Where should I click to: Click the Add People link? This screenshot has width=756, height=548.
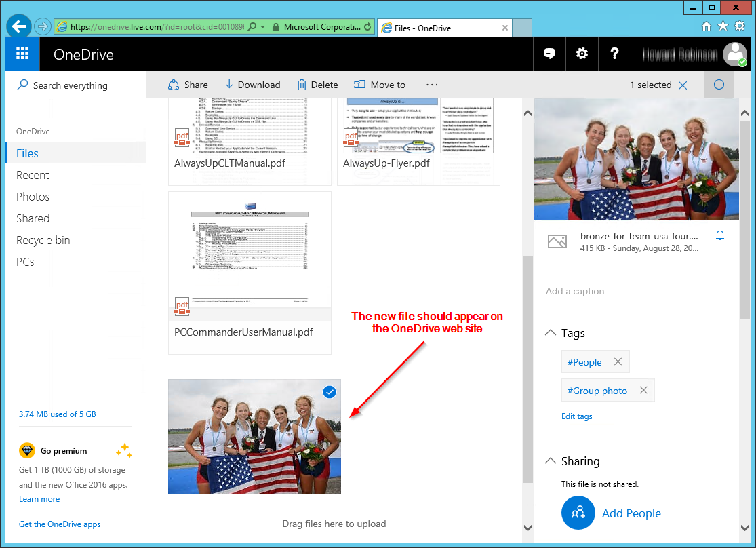[631, 513]
